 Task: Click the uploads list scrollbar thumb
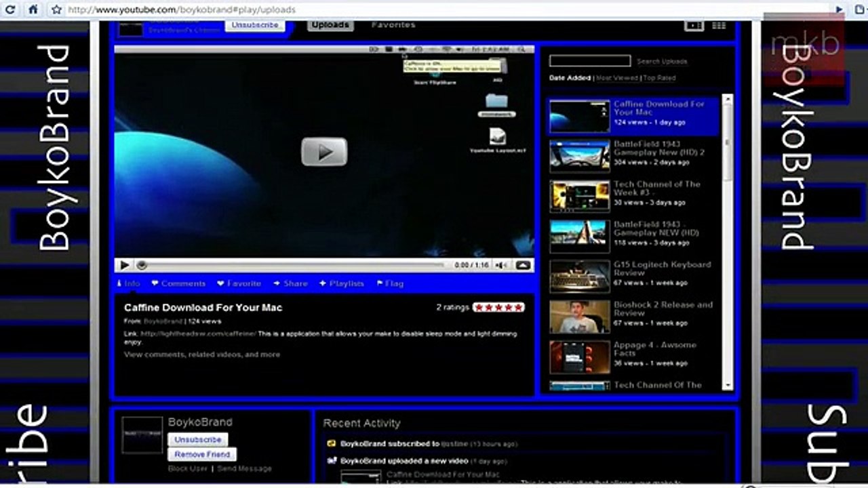click(728, 142)
